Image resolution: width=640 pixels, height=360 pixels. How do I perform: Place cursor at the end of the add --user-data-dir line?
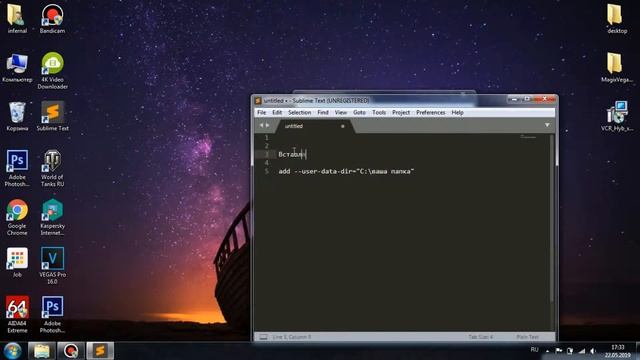[x=415, y=171]
